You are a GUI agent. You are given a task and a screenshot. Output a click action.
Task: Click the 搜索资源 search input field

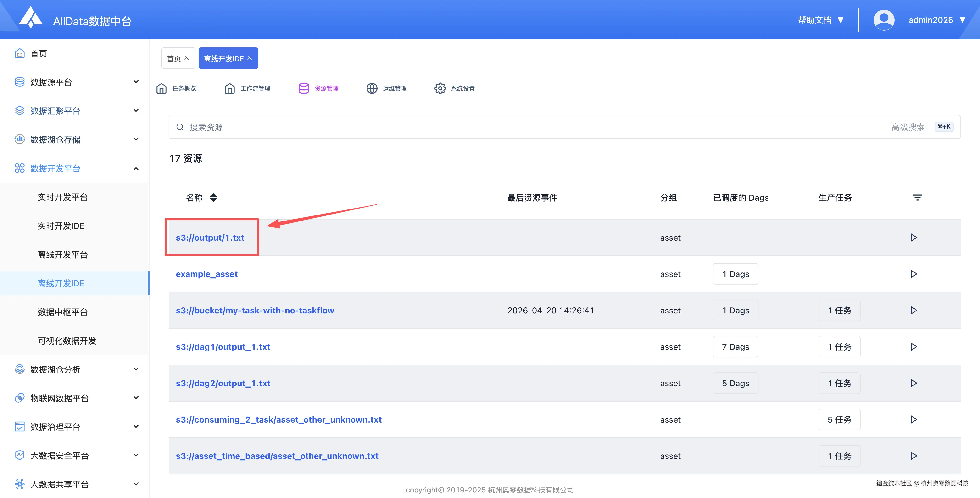[x=533, y=127]
